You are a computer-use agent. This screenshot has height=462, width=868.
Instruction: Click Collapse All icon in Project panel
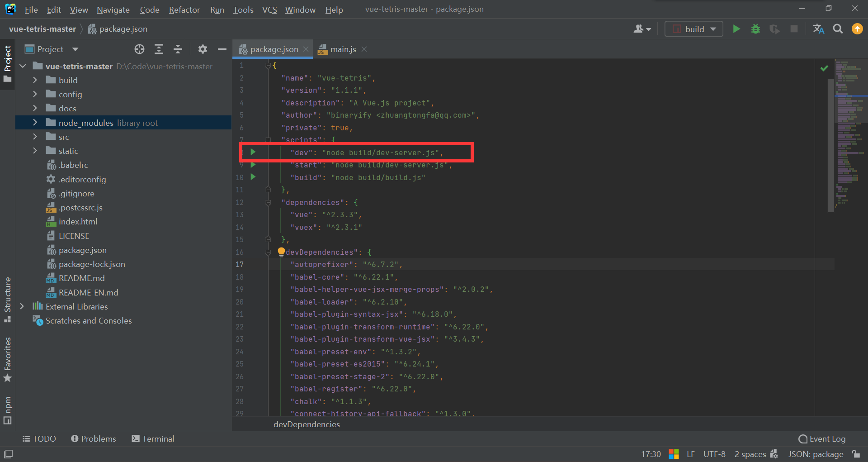[178, 49]
